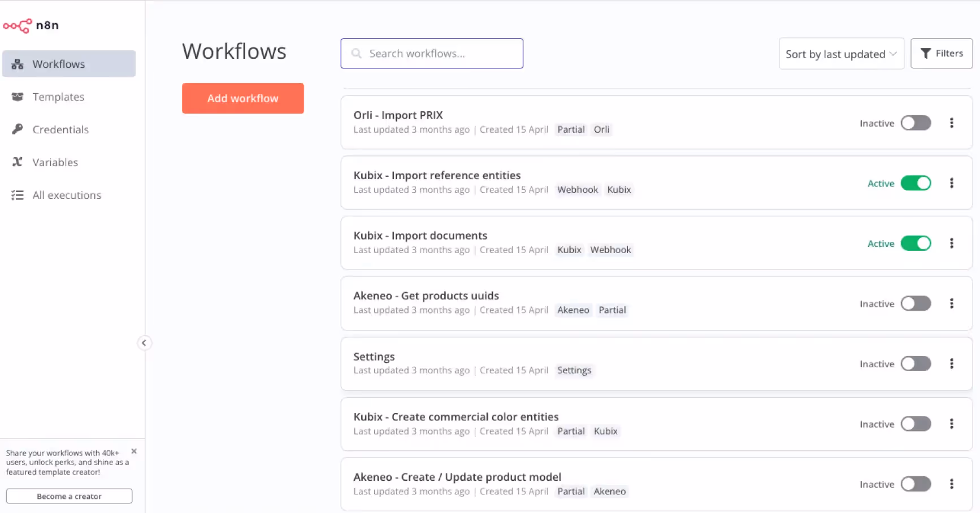
Task: Click the Filters button
Action: tap(942, 54)
